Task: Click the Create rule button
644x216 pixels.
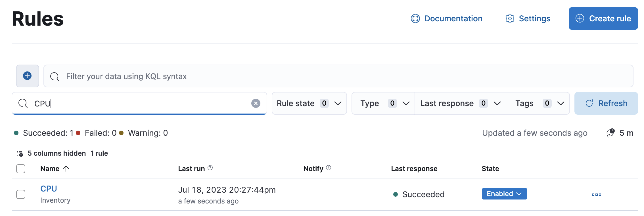Action: click(603, 18)
